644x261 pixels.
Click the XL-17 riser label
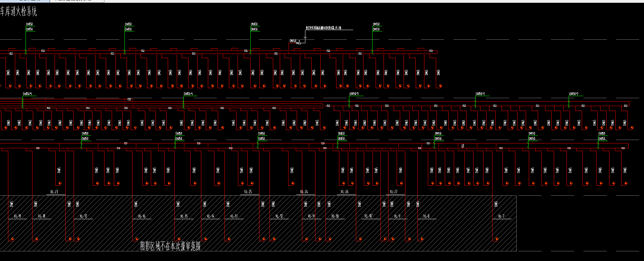coord(83,216)
